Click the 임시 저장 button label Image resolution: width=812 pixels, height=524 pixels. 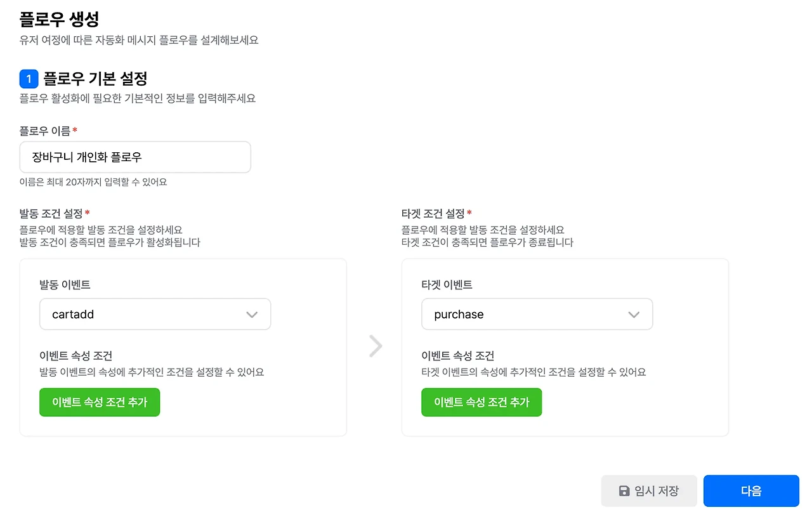pos(657,491)
